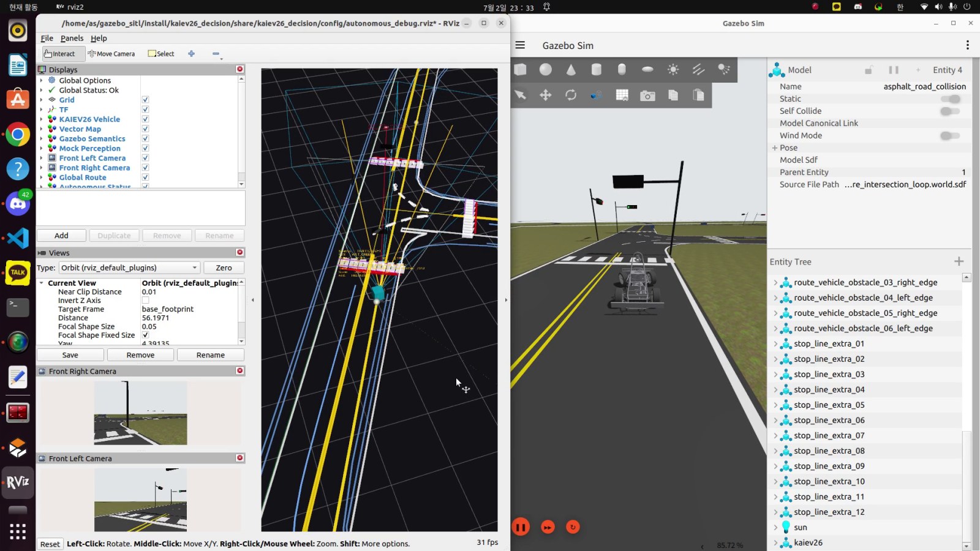This screenshot has width=980, height=551.
Task: Click the Zero view button
Action: (x=224, y=268)
